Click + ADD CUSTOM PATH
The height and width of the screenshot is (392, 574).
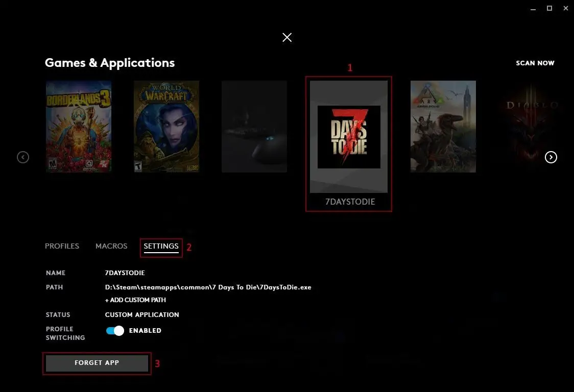(x=135, y=300)
